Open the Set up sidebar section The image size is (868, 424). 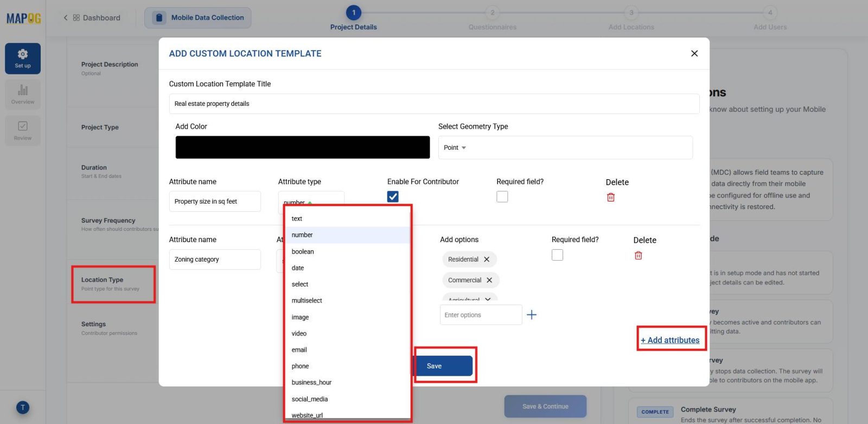(x=23, y=59)
